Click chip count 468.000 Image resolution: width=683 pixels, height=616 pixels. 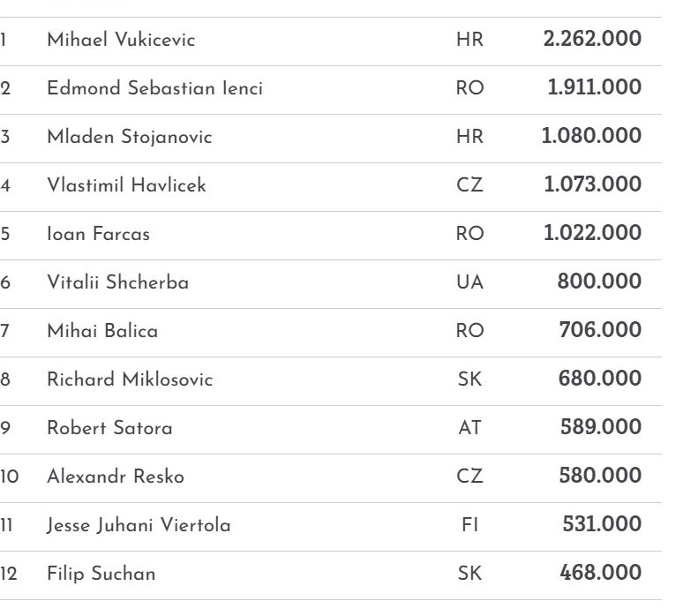(x=600, y=574)
